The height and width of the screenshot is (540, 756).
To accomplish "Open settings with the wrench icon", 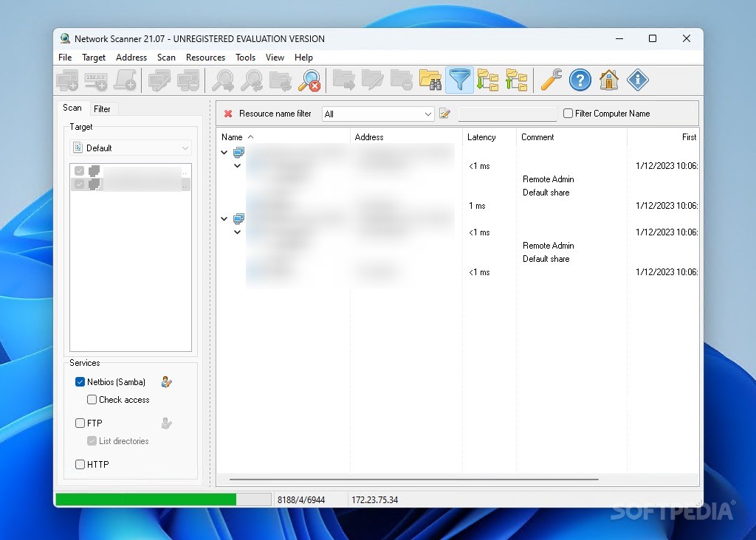I will pos(551,80).
